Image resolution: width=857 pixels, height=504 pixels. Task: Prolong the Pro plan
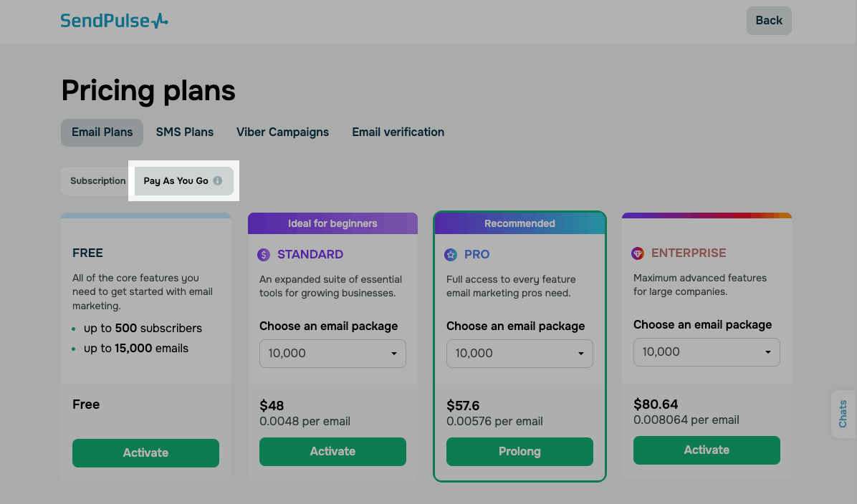pyautogui.click(x=520, y=451)
